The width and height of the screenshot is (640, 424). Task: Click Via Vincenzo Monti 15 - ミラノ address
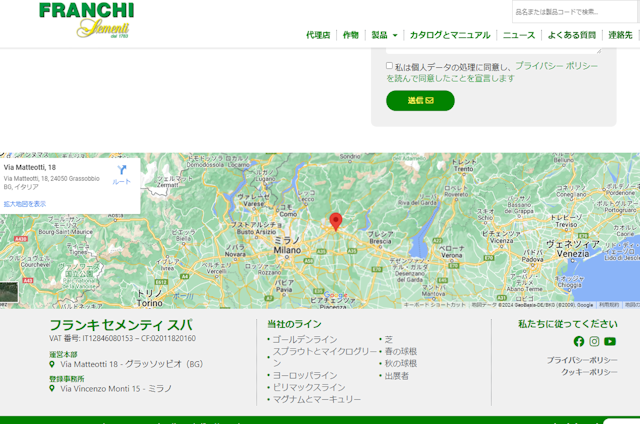pyautogui.click(x=116, y=388)
